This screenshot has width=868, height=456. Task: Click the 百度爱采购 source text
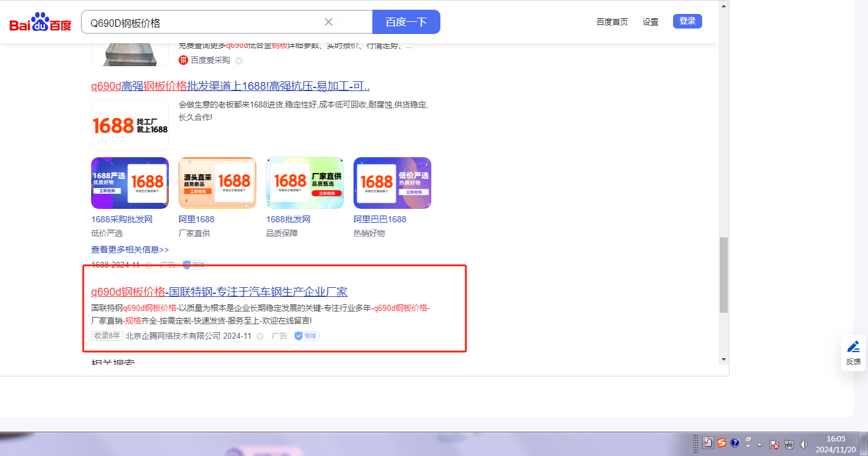210,60
